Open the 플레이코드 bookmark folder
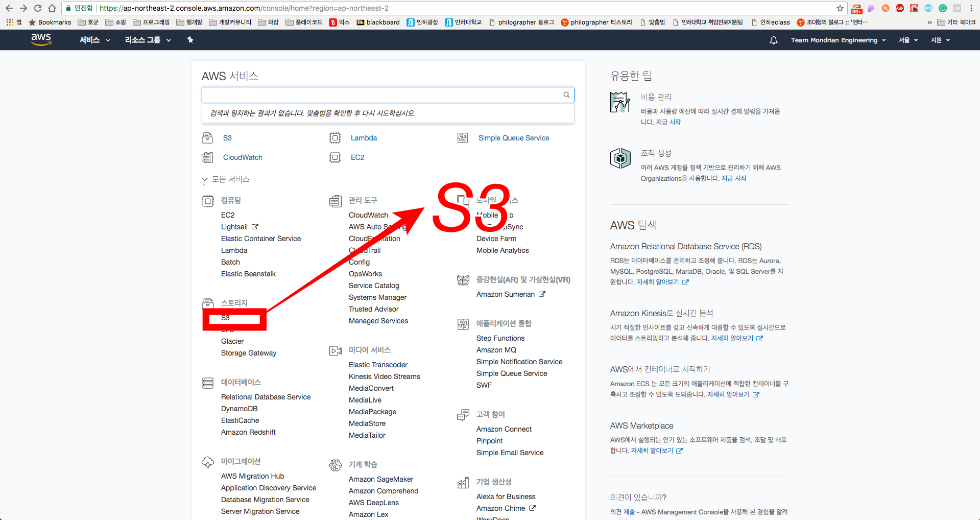980x520 pixels. click(x=304, y=22)
